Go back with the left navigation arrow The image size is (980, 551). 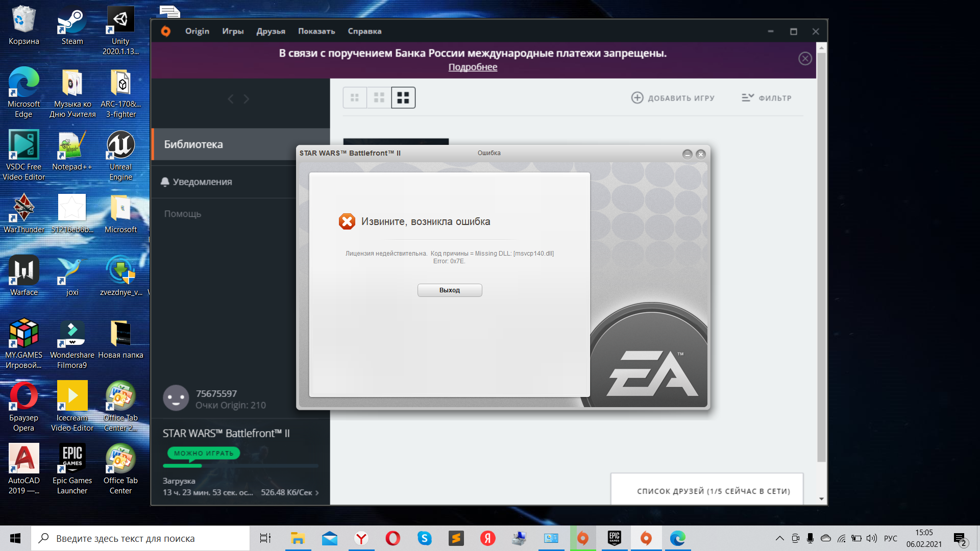tap(231, 99)
